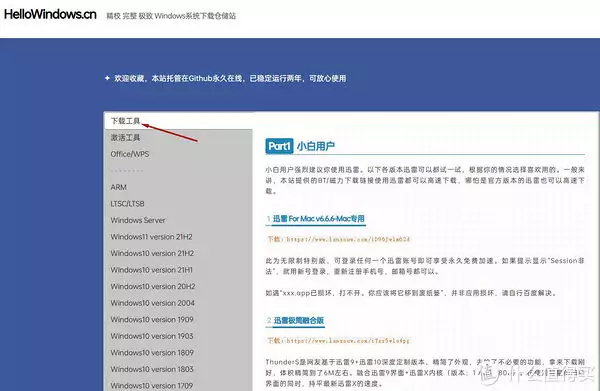This screenshot has height=391, width=600.
Task: Open the lanzoux download link for Mac 迅雷
Action: tap(349, 239)
